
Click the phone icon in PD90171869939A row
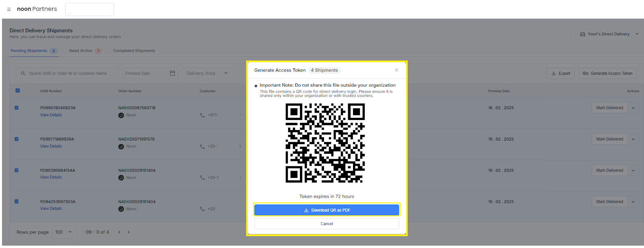point(202,147)
